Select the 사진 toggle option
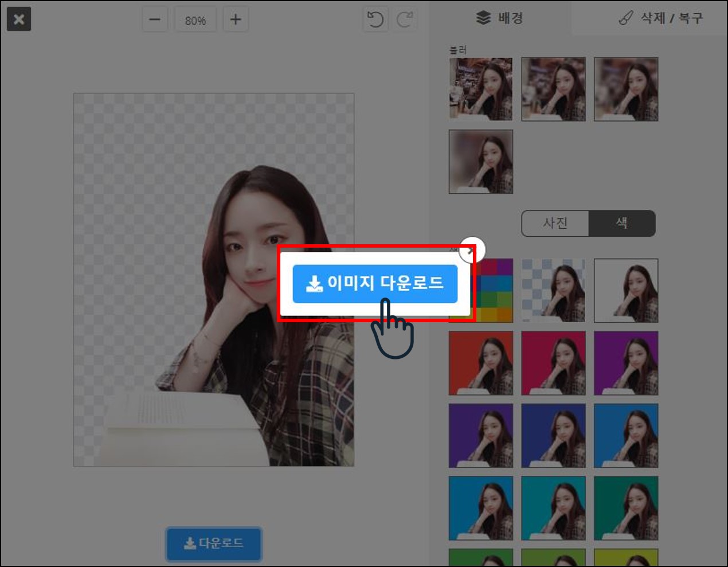 pyautogui.click(x=555, y=223)
